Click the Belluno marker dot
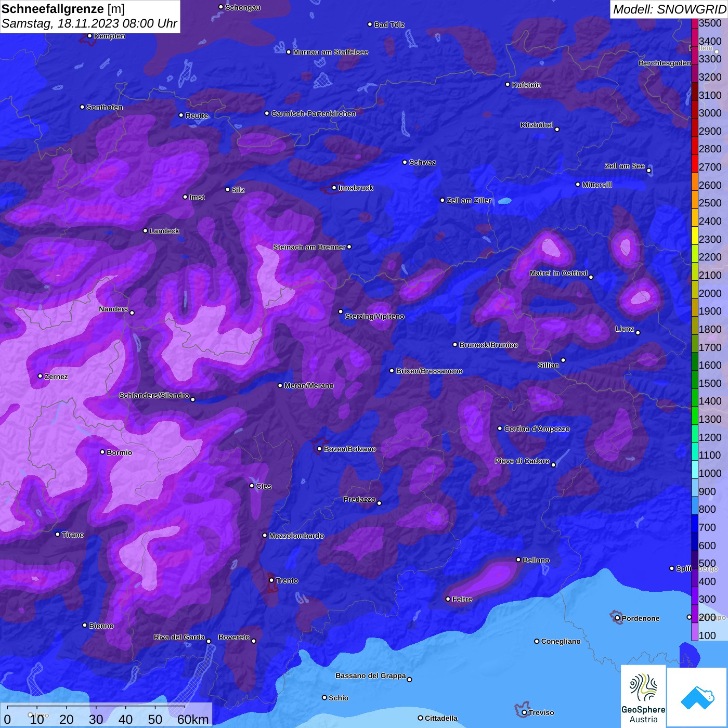This screenshot has height=728, width=728. pos(518,560)
